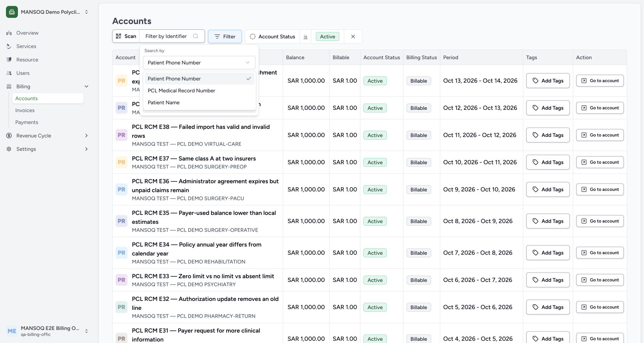Click the PR avatar of PCL RCM E34
The height and width of the screenshot is (343, 644).
[121, 253]
